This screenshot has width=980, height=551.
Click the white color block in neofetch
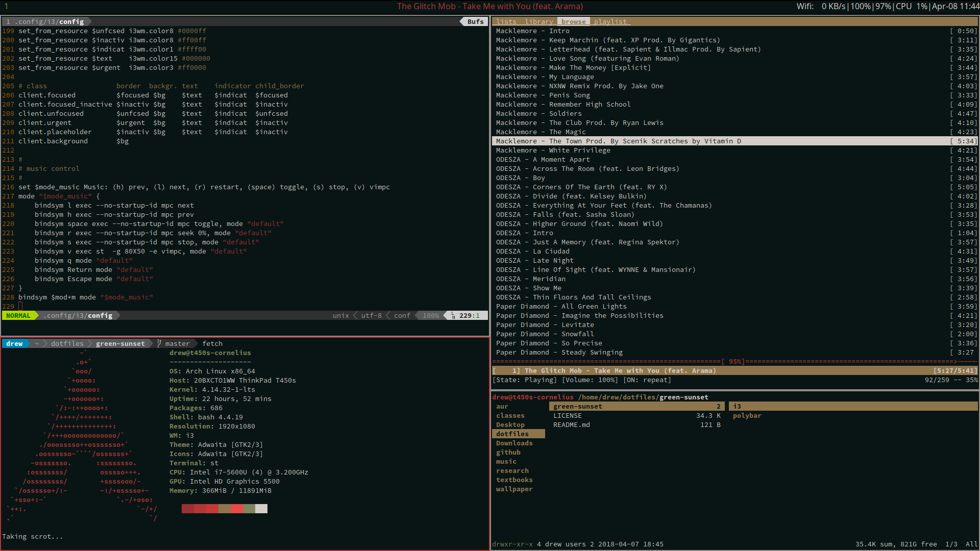pyautogui.click(x=261, y=509)
